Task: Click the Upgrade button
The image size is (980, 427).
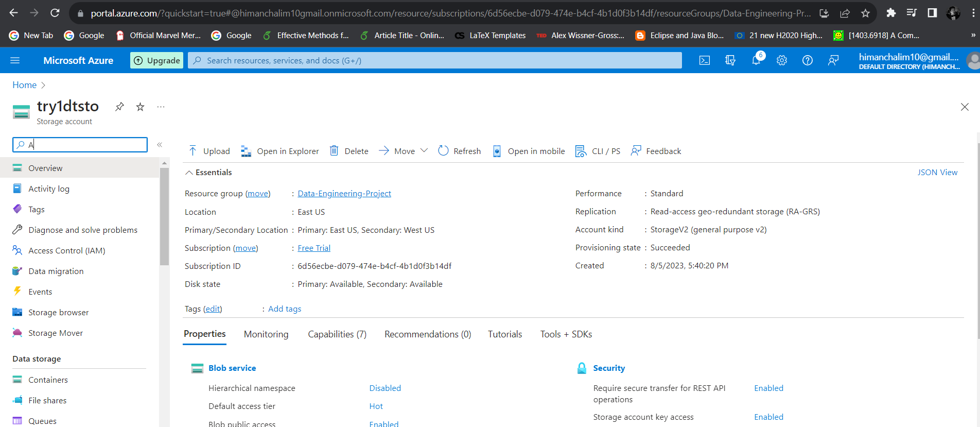Action: coord(157,60)
